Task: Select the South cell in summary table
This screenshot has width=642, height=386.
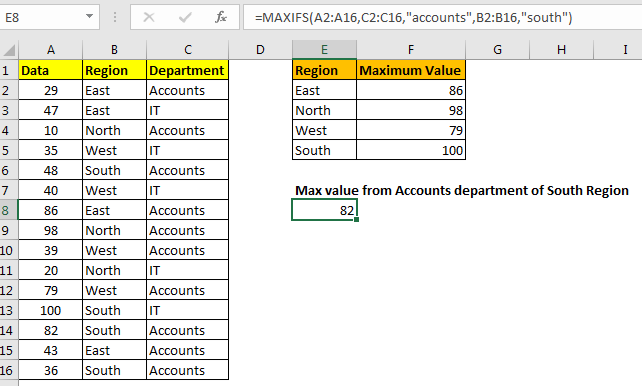Action: coord(324,150)
